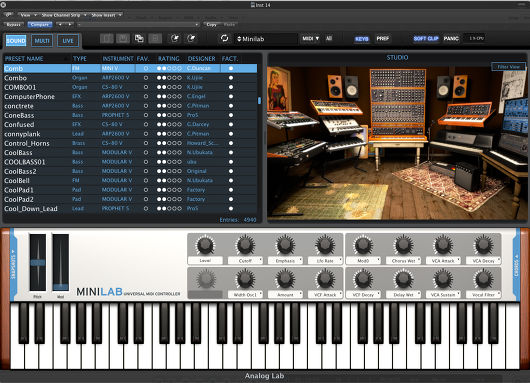Open the SNAPSHOTS side tab
Viewport: 530px width, 383px height.
[x=13, y=265]
